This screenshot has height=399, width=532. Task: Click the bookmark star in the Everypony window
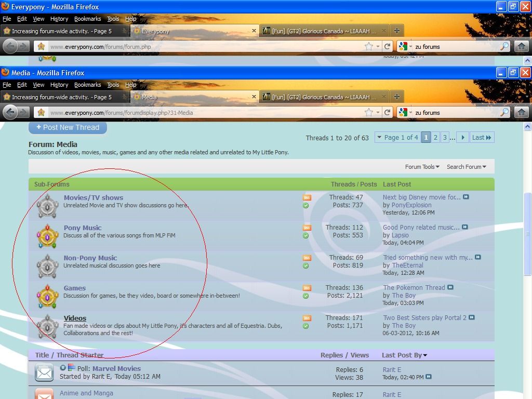click(369, 46)
